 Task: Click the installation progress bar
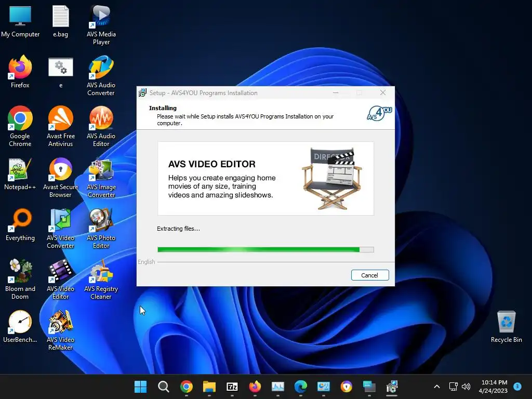(265, 250)
